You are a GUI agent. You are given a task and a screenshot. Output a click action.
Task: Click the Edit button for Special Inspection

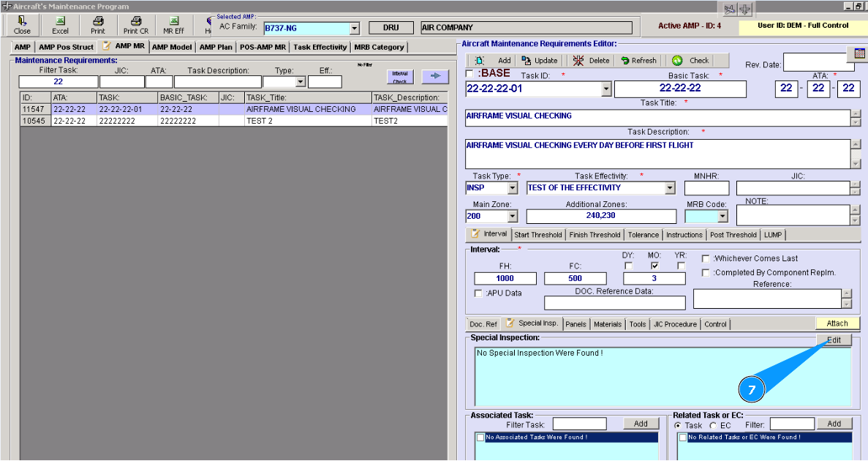tap(834, 340)
